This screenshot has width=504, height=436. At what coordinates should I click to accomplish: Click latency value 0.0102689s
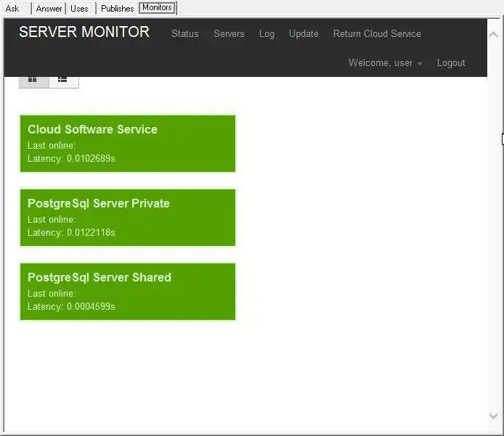point(91,159)
